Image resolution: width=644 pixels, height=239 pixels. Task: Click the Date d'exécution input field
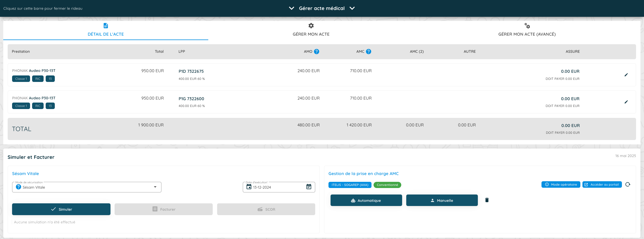(x=277, y=187)
